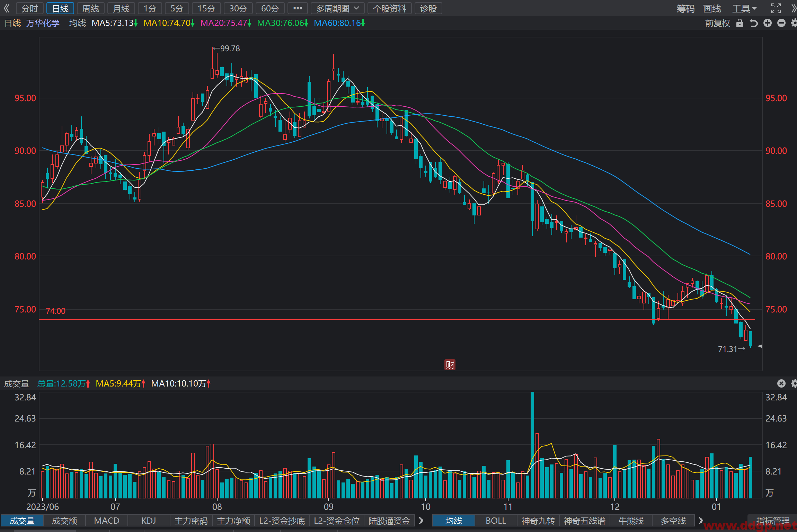Select the 15分 period
Viewport: 797px width, 532px height.
pyautogui.click(x=206, y=8)
